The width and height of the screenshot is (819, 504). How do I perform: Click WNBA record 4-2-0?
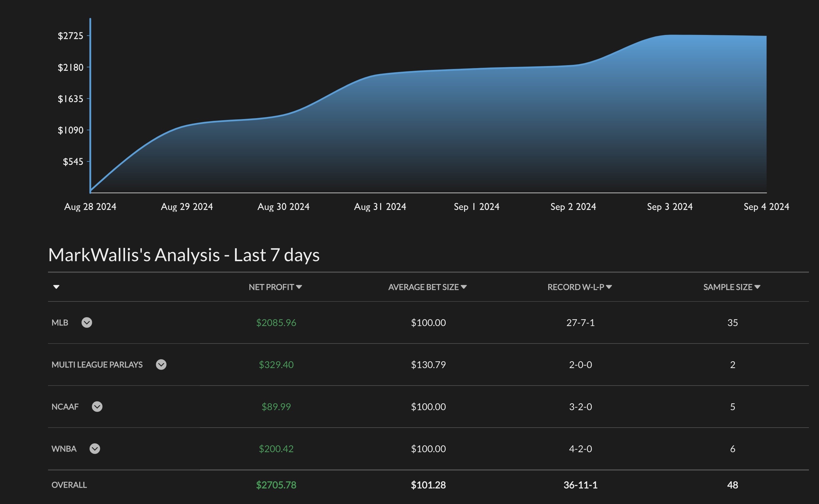(x=580, y=448)
